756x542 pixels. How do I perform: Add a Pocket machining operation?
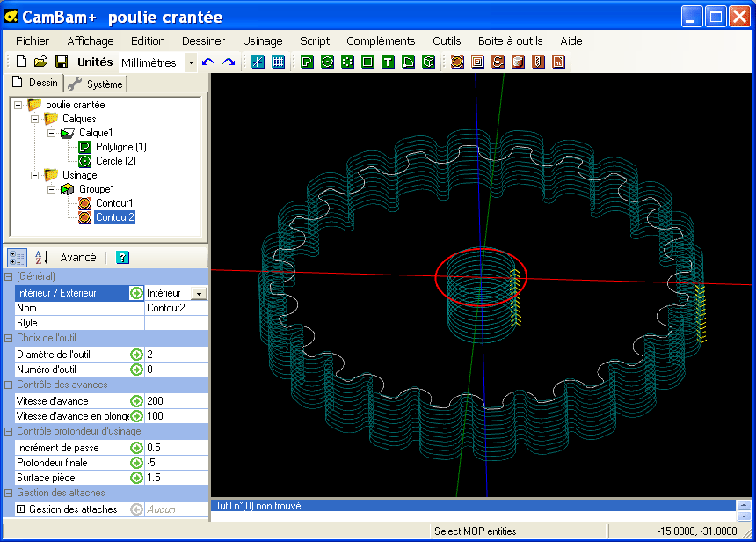(478, 62)
